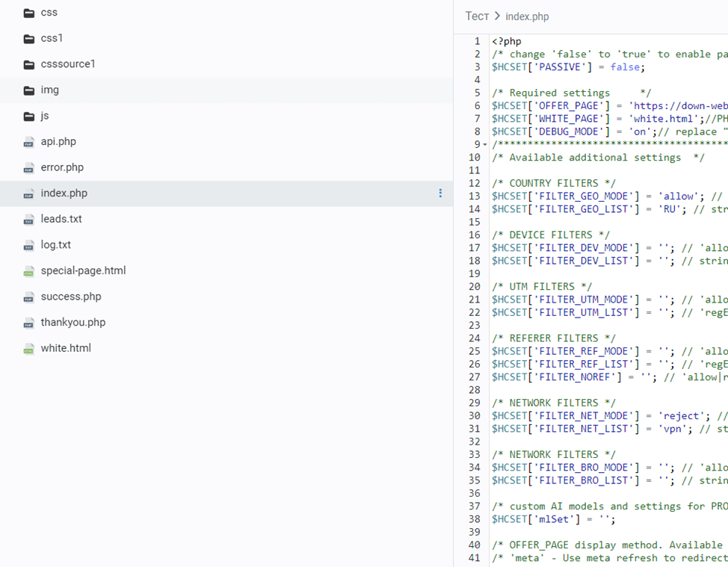
Task: Click the css1 folder icon
Action: coord(29,39)
